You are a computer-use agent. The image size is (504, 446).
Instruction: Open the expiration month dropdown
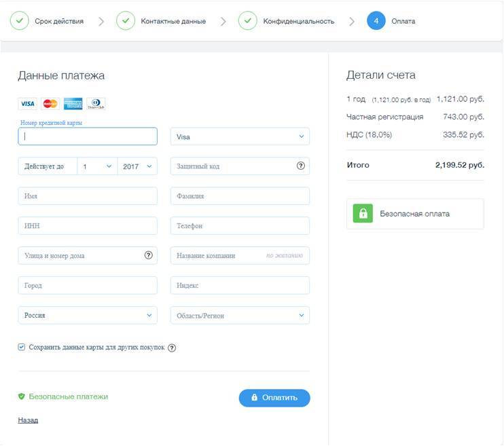96,166
